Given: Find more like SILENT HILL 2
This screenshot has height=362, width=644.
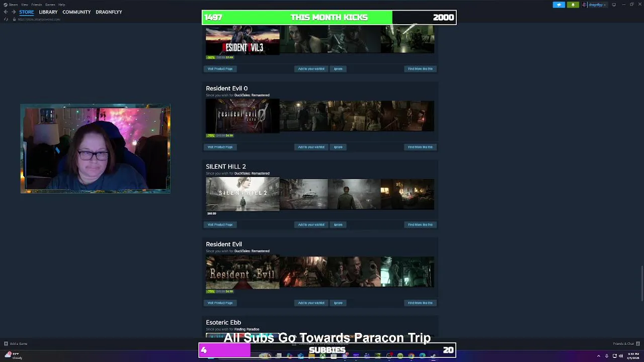Looking at the screenshot, I should (420, 225).
